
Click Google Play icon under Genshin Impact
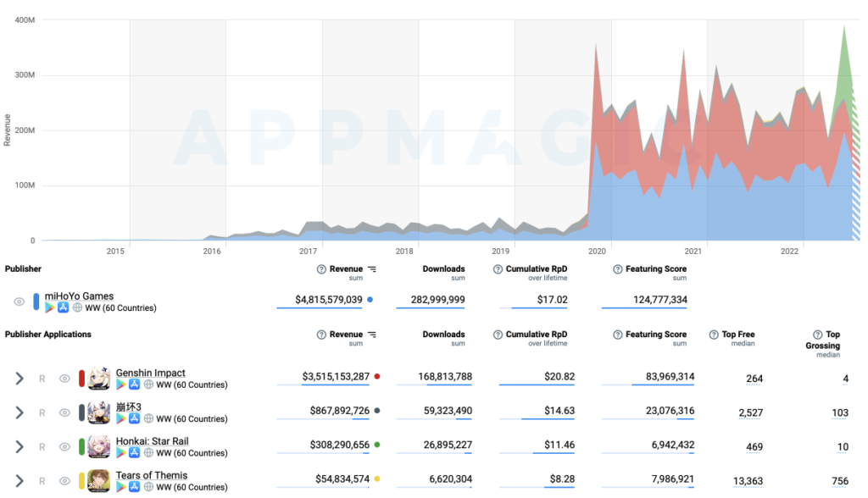121,385
